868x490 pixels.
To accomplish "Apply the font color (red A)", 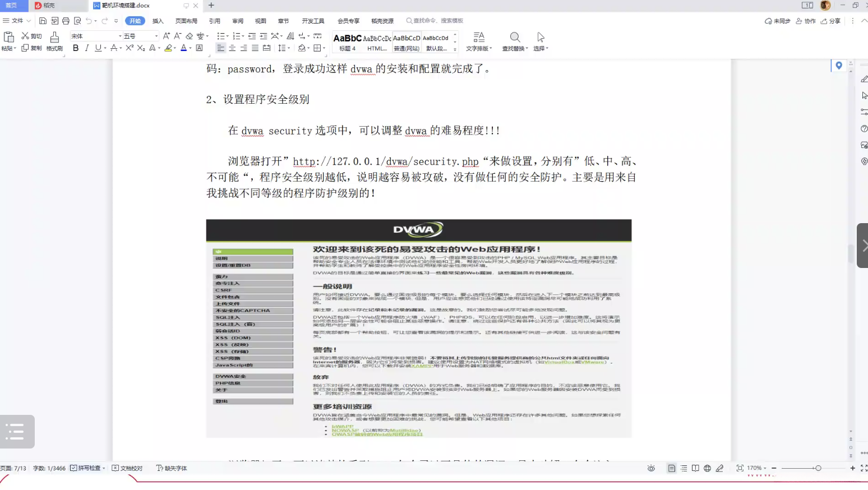I will click(183, 48).
